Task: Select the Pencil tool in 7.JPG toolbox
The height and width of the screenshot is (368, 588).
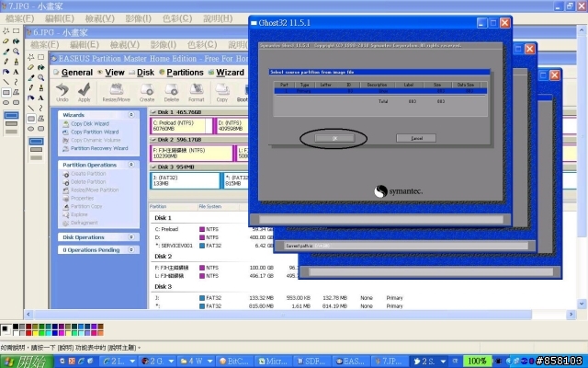Action: click(6, 62)
